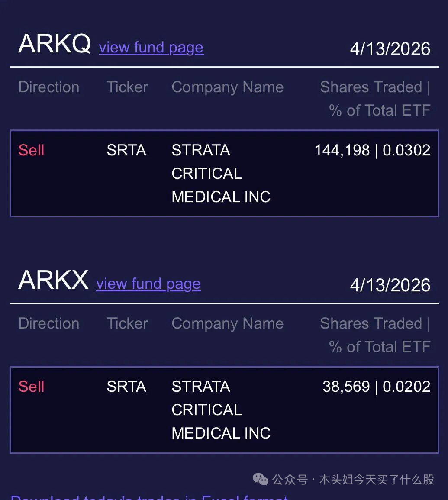Click the Ticker column header in ARKQ table
Screen dimensions: 448x500
click(127, 87)
